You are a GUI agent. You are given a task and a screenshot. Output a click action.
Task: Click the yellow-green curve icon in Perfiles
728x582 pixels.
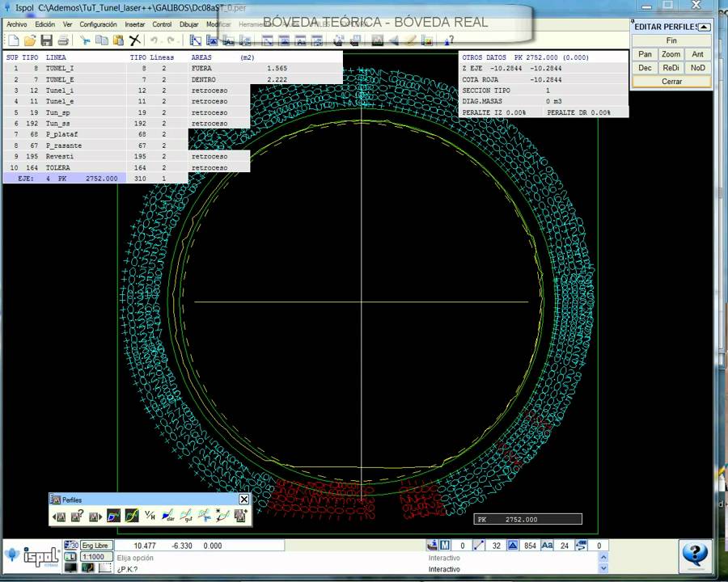point(131,516)
